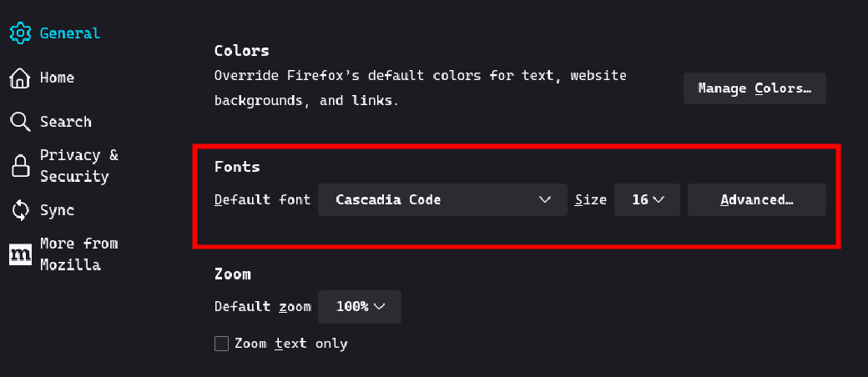
Task: Open the Default font dropdown
Action: [x=442, y=200]
